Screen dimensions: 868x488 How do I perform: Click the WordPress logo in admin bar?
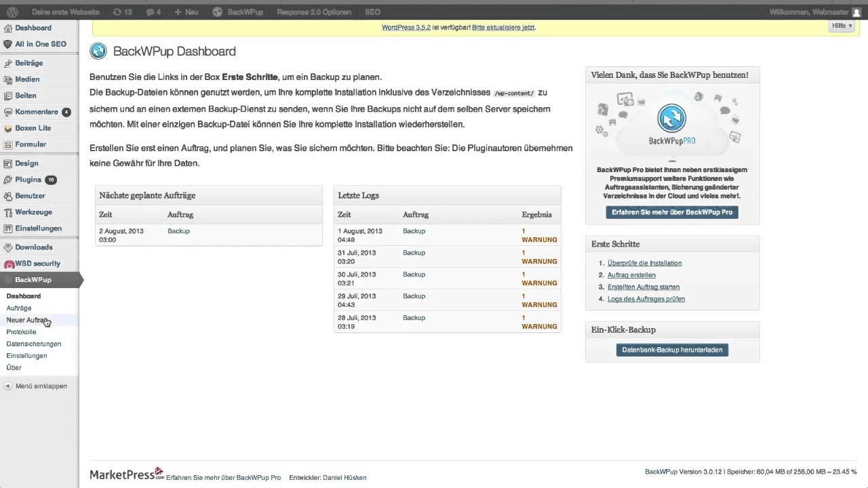point(13,12)
